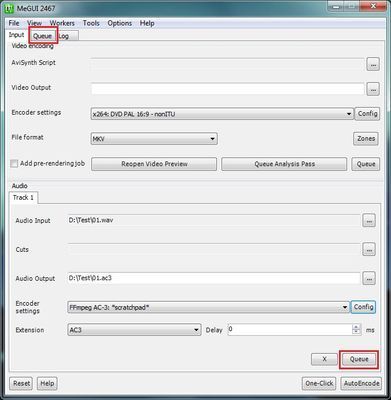Viewport: 391px width, 400px height.
Task: Open the View menu
Action: [34, 23]
